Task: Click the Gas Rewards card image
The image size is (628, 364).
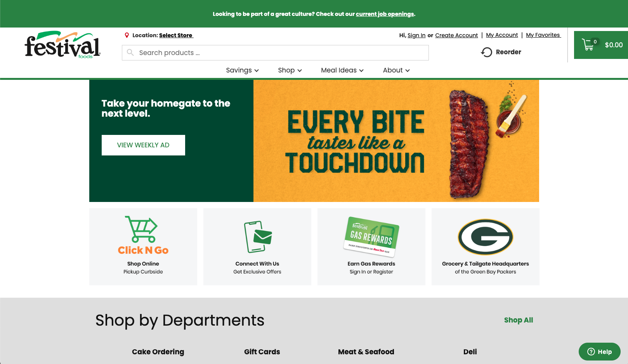Action: [x=371, y=237]
